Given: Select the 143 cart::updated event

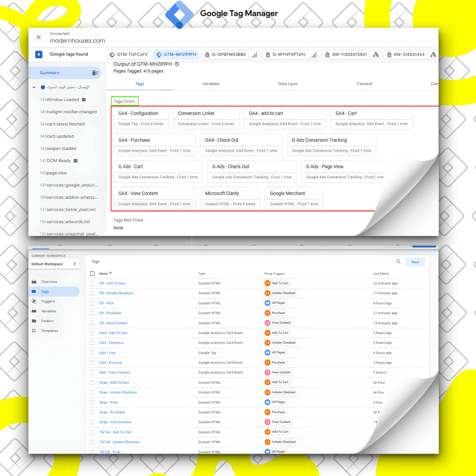Looking at the screenshot, I should tap(57, 136).
